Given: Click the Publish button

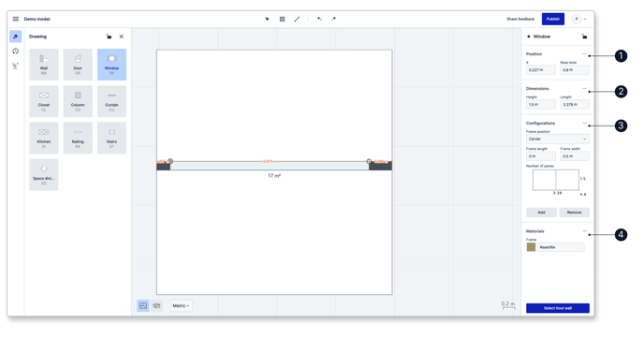Looking at the screenshot, I should point(553,19).
